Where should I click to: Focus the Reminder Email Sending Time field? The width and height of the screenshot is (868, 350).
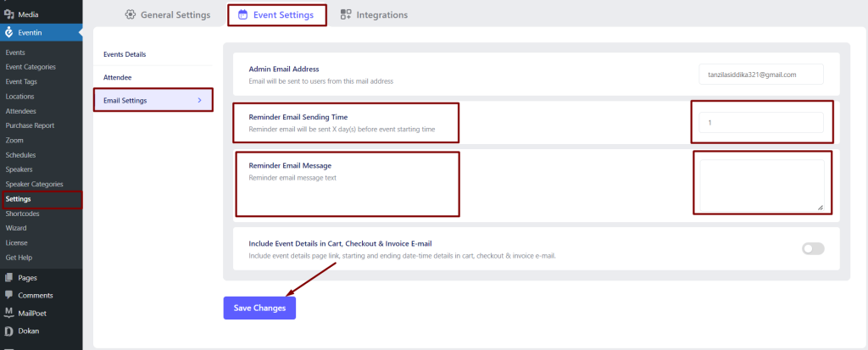tap(761, 122)
